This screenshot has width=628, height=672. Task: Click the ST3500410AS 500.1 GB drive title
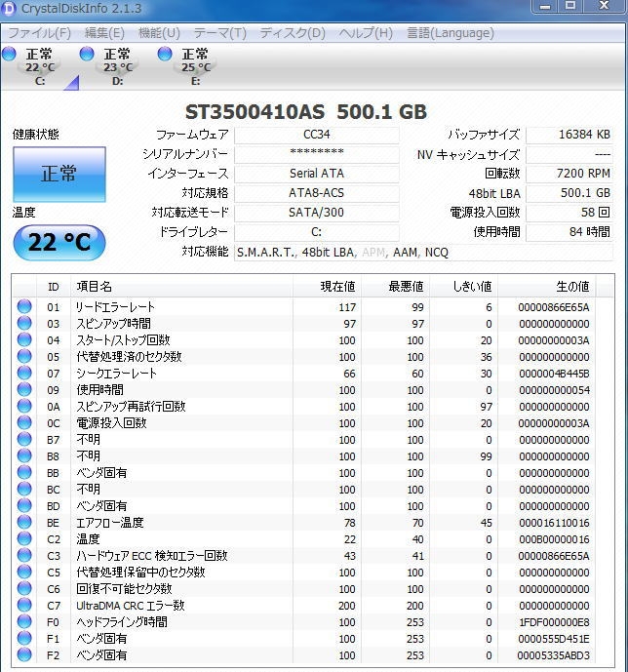[x=306, y=112]
